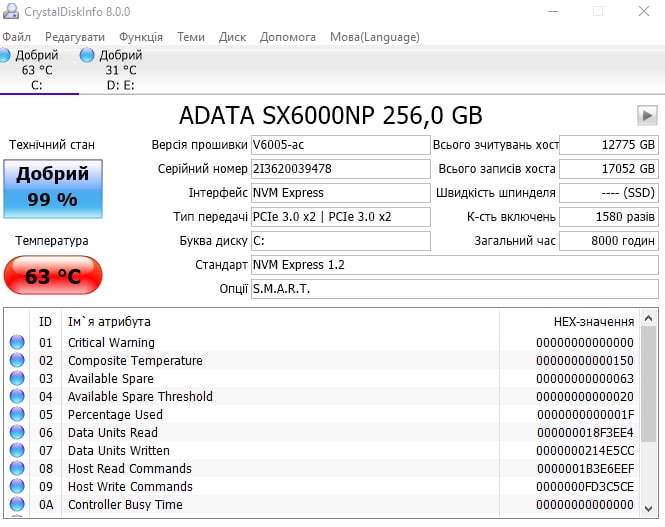The image size is (665, 527).
Task: Open the Редагувати menu
Action: pos(75,37)
